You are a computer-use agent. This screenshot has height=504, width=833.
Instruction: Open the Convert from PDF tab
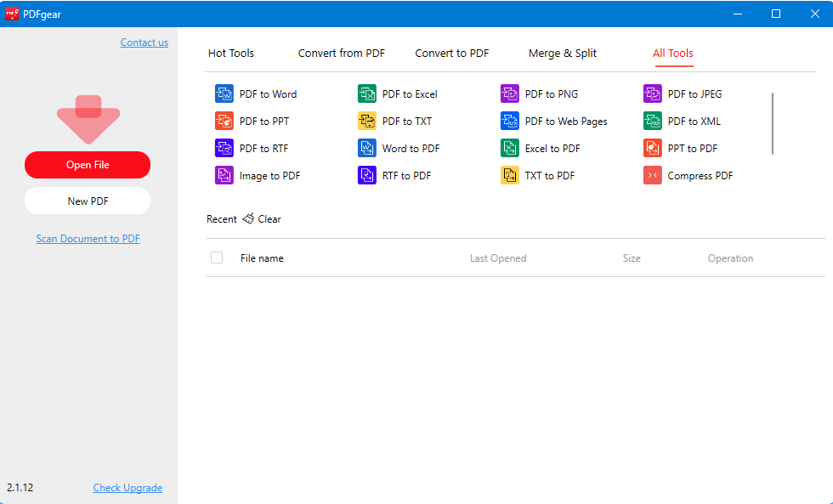tap(341, 54)
